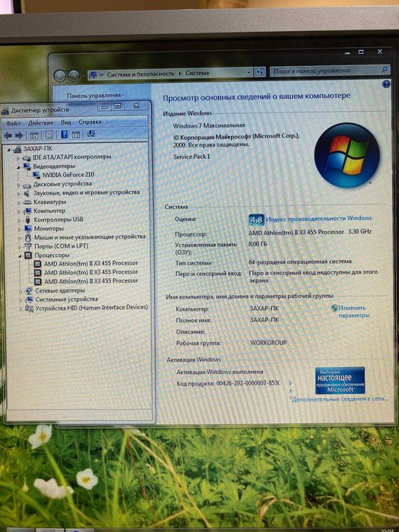The width and height of the screenshot is (399, 532).
Task: Click the Scan for hardware changes toolbar icon
Action: click(91, 134)
